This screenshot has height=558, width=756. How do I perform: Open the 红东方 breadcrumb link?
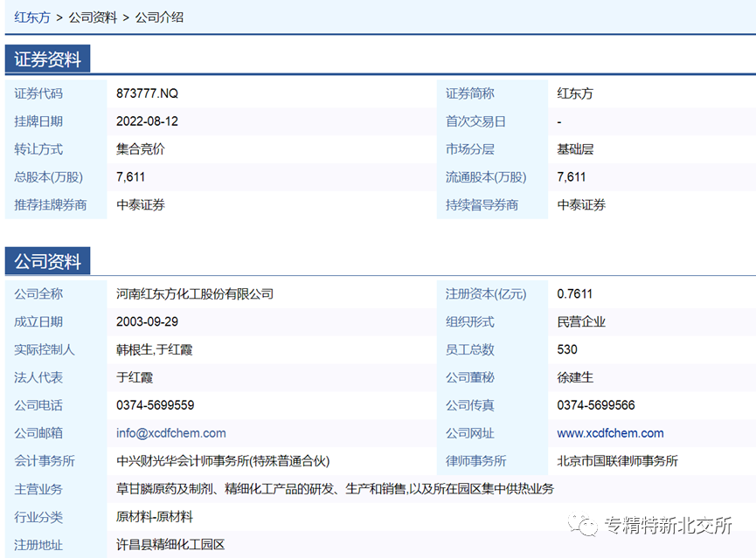31,17
